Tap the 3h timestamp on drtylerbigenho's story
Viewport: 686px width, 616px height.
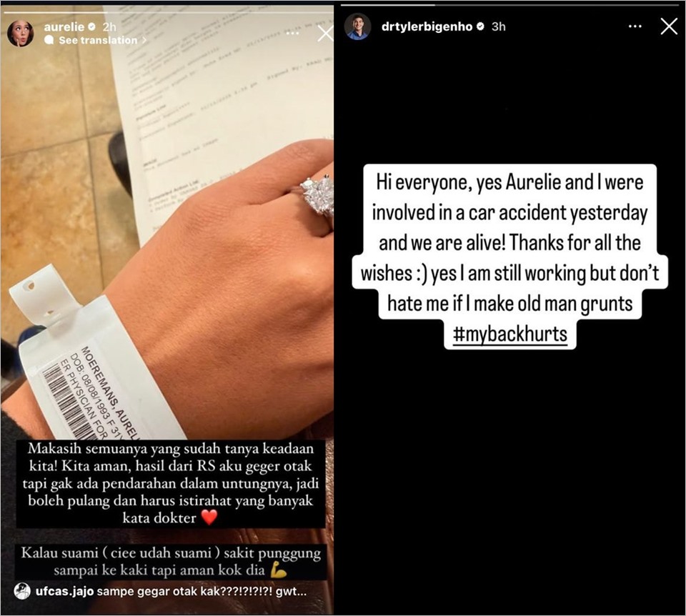point(498,26)
